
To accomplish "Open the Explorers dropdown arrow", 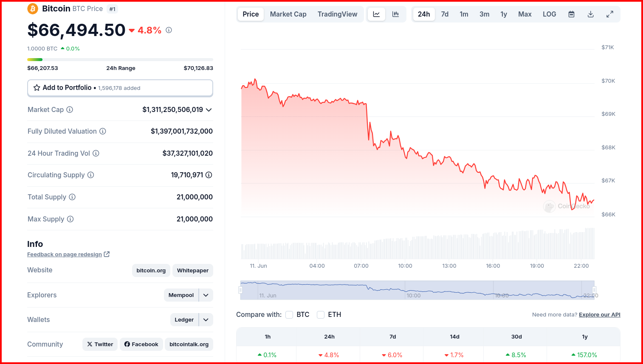I will [206, 295].
